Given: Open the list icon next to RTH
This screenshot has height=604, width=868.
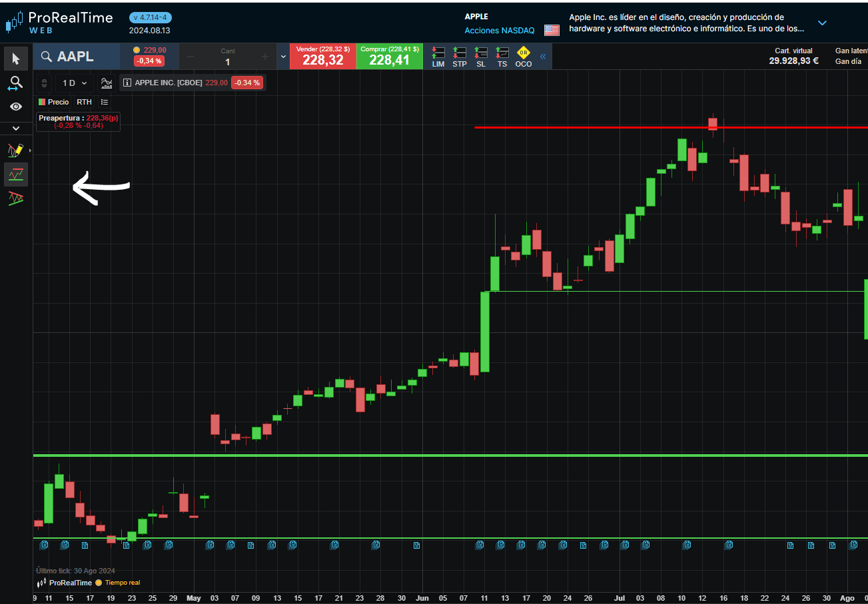Looking at the screenshot, I should point(105,102).
